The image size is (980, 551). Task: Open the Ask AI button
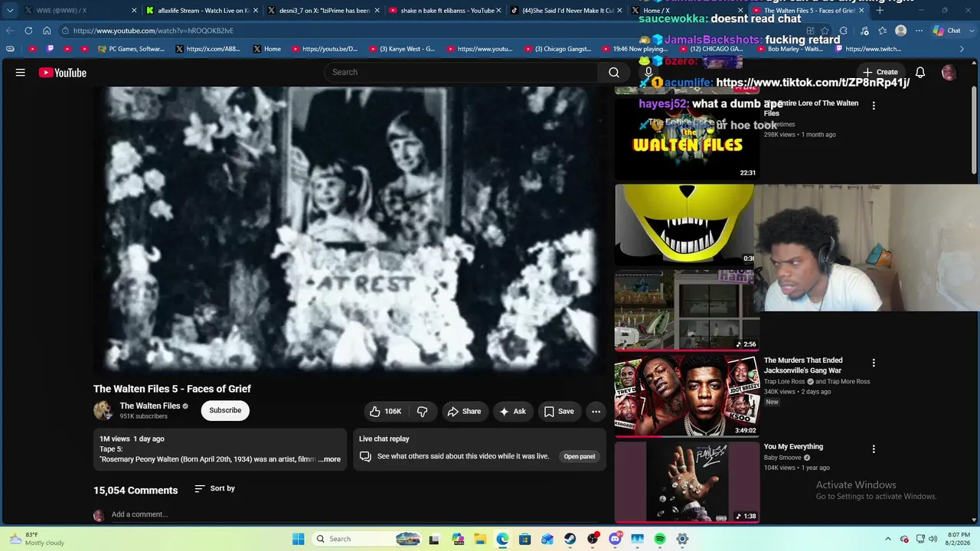(512, 412)
